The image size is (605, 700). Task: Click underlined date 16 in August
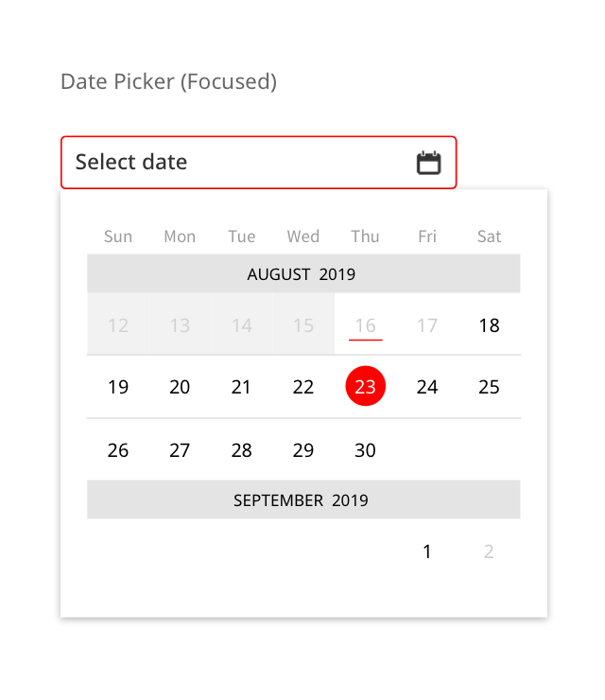pyautogui.click(x=366, y=325)
